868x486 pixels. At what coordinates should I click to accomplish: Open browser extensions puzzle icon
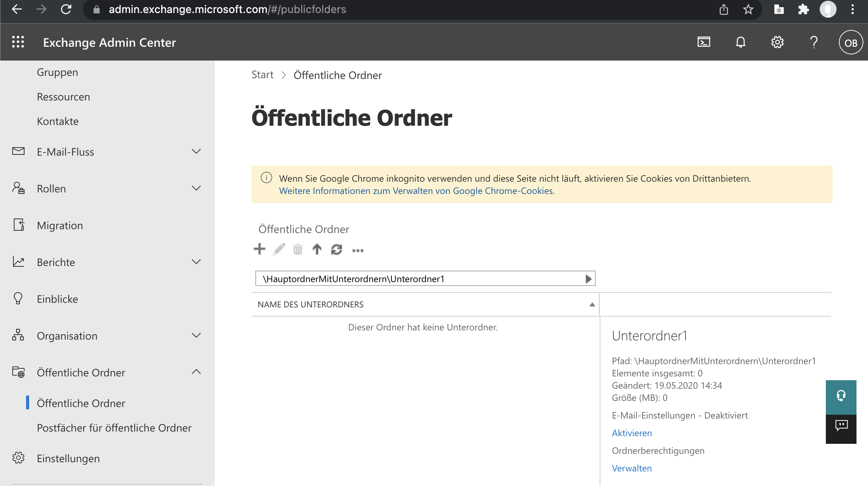[803, 9]
